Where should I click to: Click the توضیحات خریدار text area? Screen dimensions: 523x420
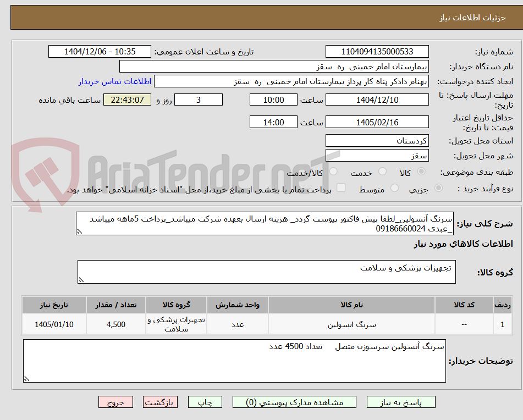click(x=234, y=361)
